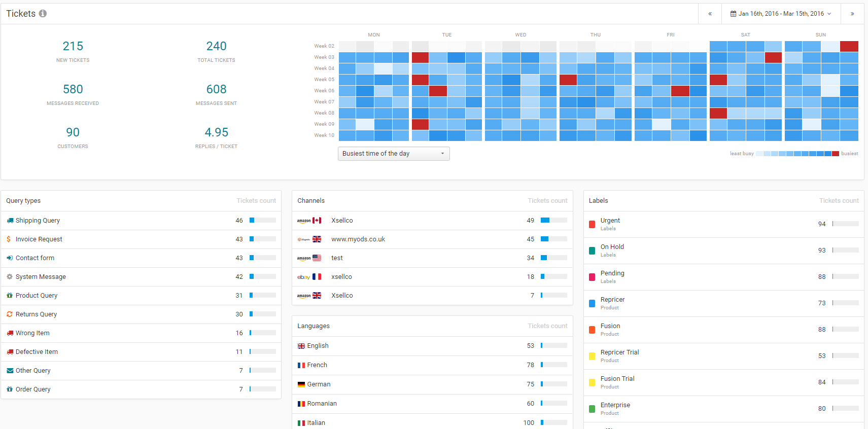Click the Channels Tickets count header
Viewport: 868px width, 429px height.
tap(547, 201)
